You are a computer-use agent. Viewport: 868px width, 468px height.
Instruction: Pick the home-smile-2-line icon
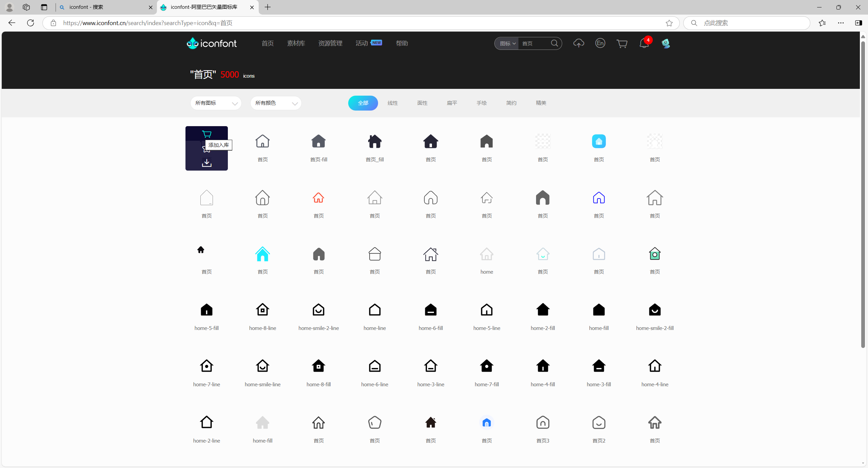click(318, 310)
